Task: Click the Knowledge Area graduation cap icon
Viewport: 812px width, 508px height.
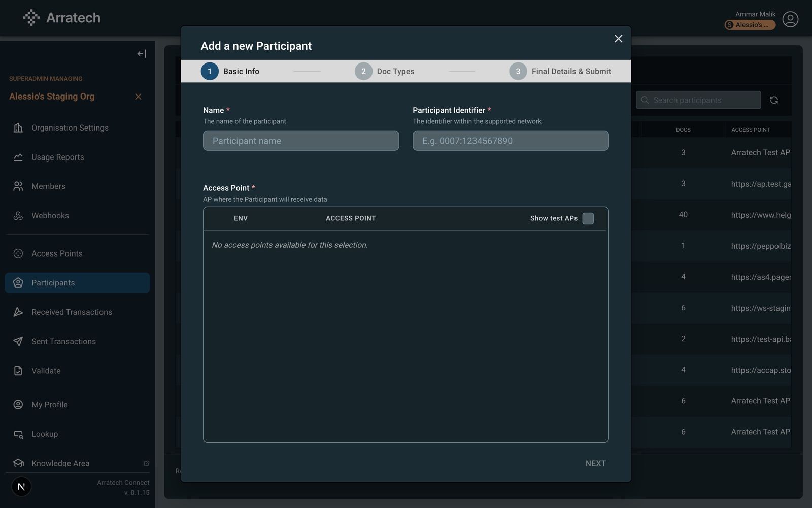Action: click(18, 463)
